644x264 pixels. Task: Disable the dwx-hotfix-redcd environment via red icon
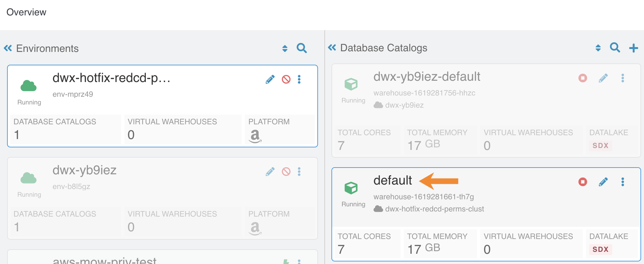tap(286, 79)
